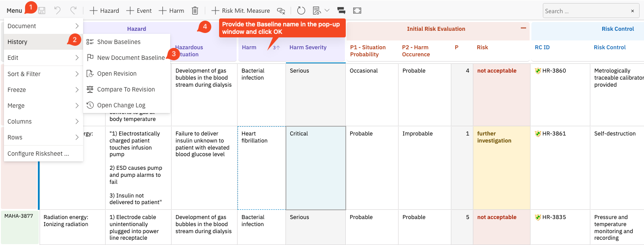Click the document review icon in toolbar
The width and height of the screenshot is (644, 245).
317,11
